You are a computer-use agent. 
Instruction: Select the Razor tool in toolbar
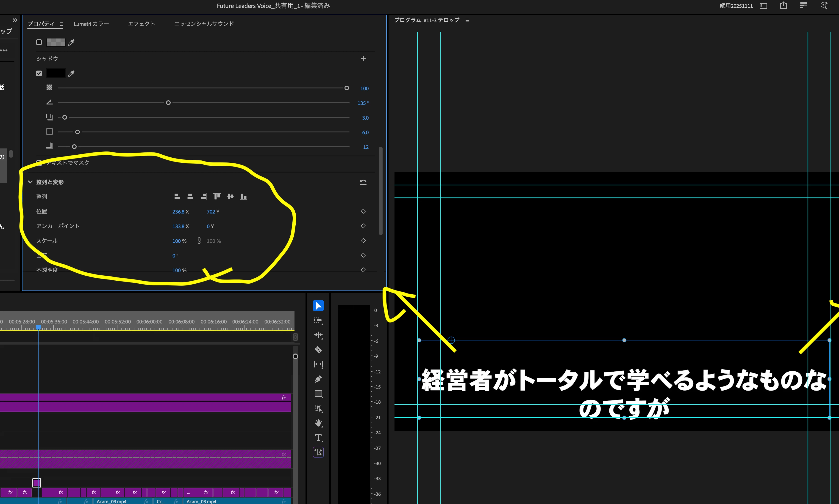tap(318, 350)
